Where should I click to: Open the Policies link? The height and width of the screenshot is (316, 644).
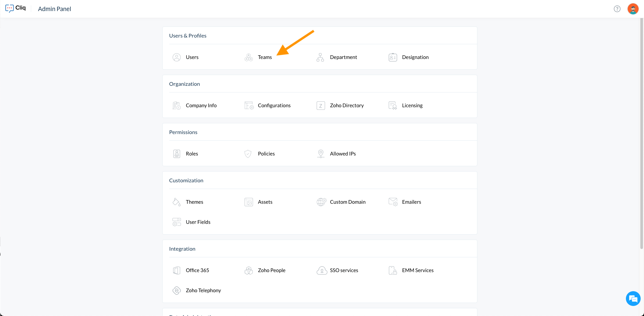coord(267,154)
